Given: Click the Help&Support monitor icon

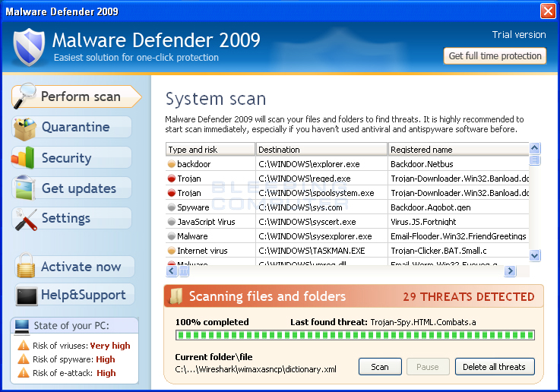Looking at the screenshot, I should pos(27,296).
